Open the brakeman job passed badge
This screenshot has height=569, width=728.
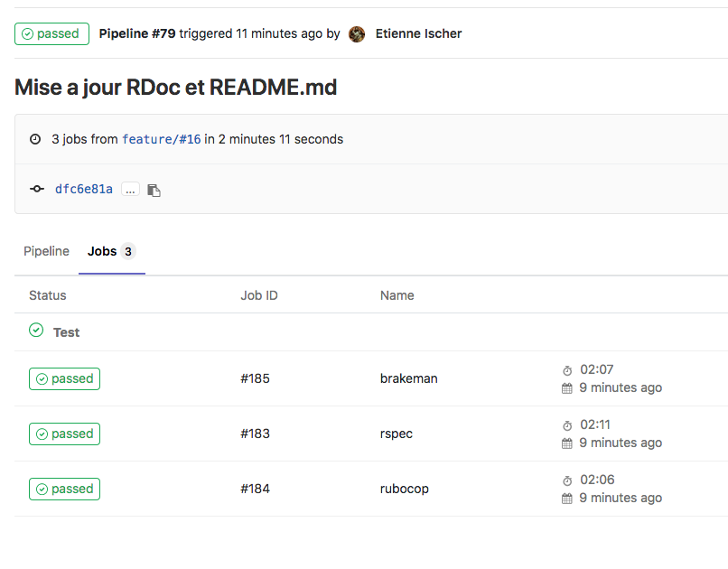(x=64, y=378)
